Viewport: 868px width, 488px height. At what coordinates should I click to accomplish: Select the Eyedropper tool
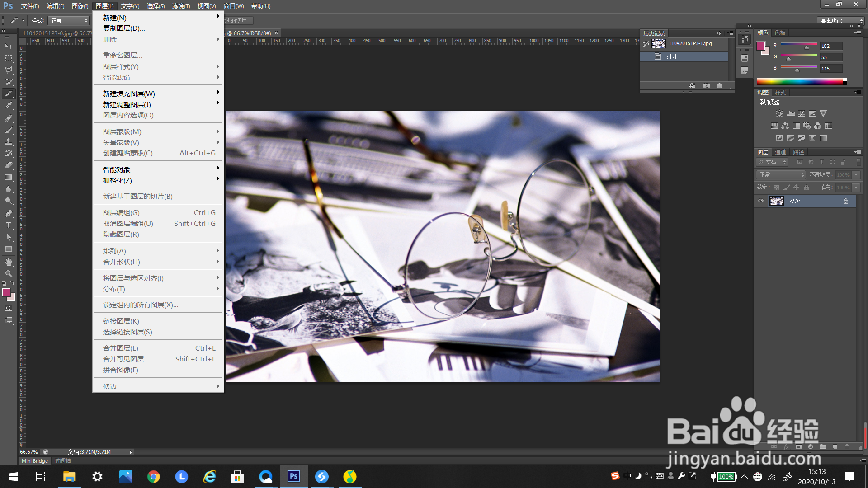point(9,106)
